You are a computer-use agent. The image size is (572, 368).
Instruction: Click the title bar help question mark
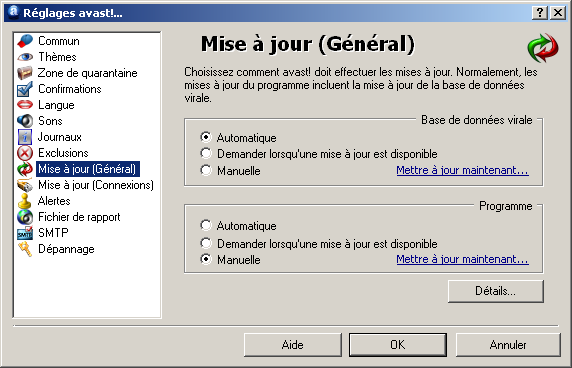[540, 13]
